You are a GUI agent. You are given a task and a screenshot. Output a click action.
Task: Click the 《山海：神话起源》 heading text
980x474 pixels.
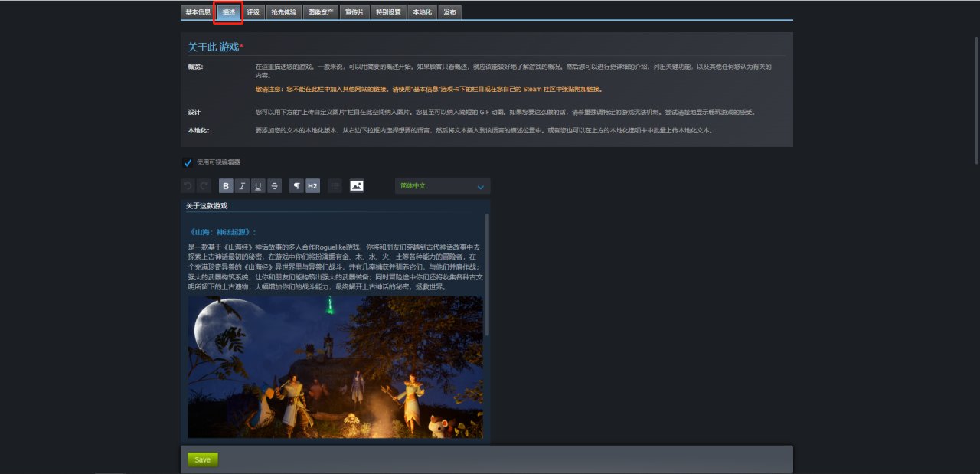(223, 232)
